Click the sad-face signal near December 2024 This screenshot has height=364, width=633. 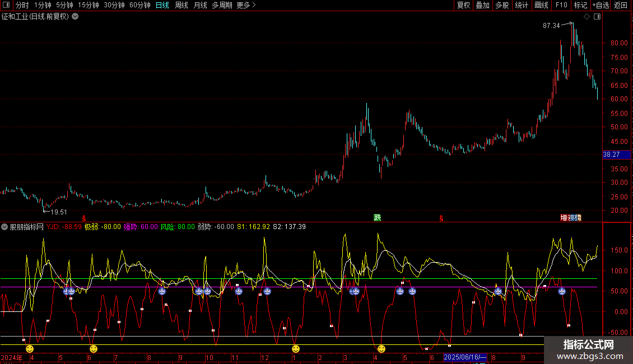(267, 291)
